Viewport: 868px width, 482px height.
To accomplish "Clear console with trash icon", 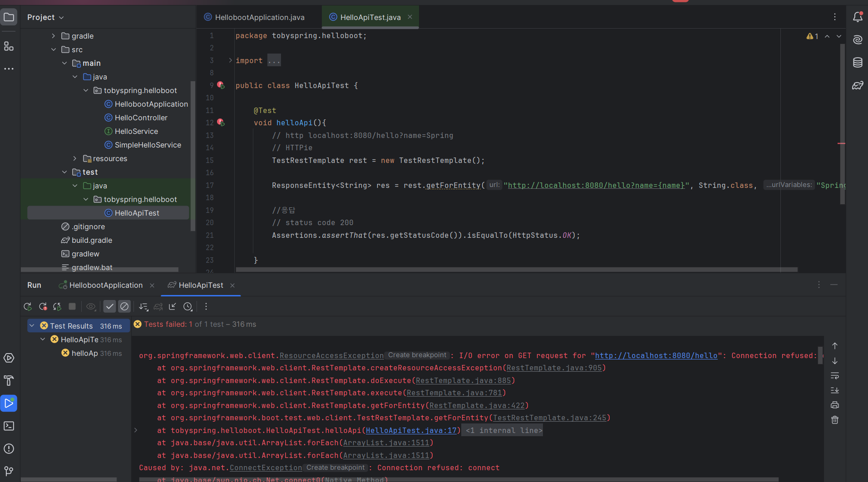I will (835, 420).
